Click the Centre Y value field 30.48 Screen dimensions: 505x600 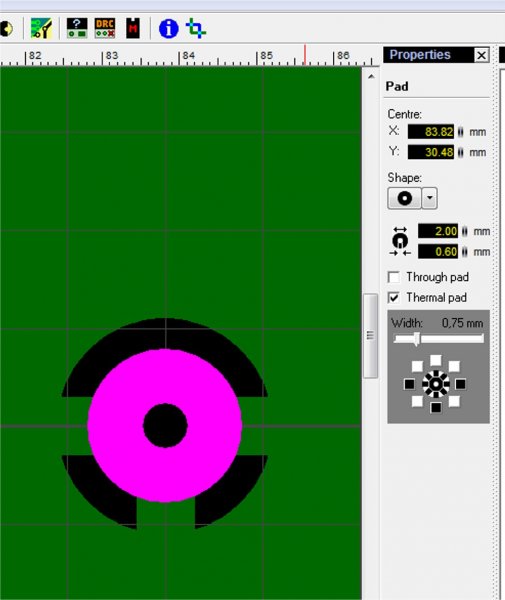click(x=431, y=152)
